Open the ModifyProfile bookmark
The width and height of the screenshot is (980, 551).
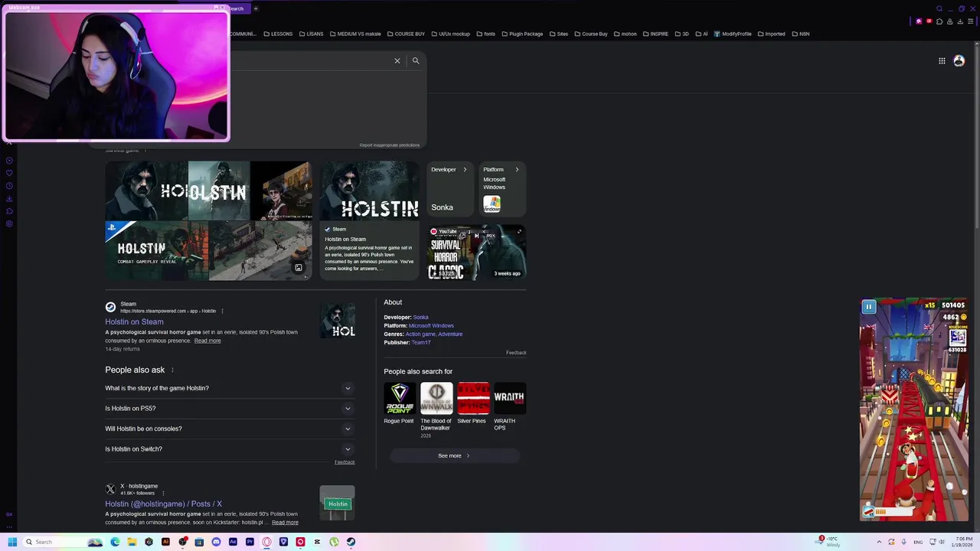tap(733, 34)
